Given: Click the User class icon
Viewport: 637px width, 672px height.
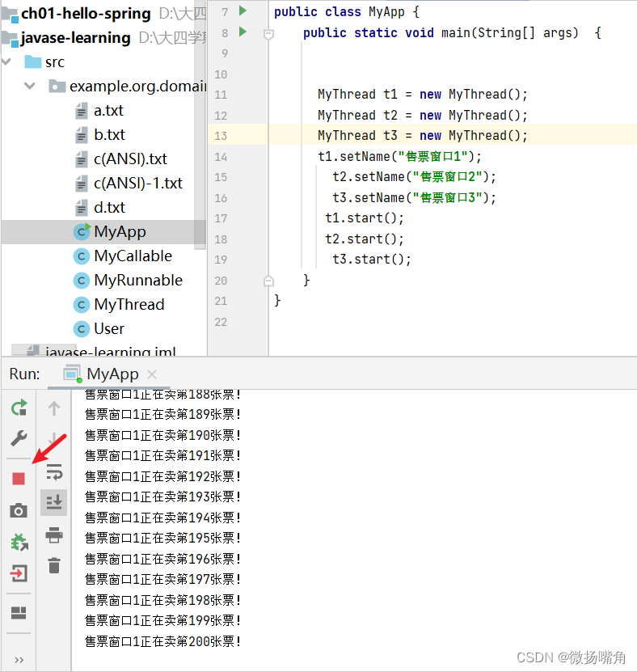Looking at the screenshot, I should pyautogui.click(x=82, y=329).
